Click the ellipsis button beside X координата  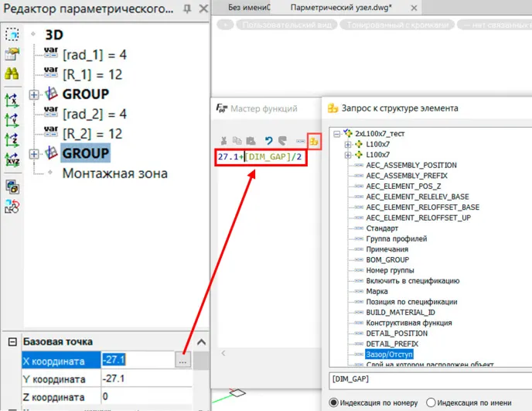(182, 360)
